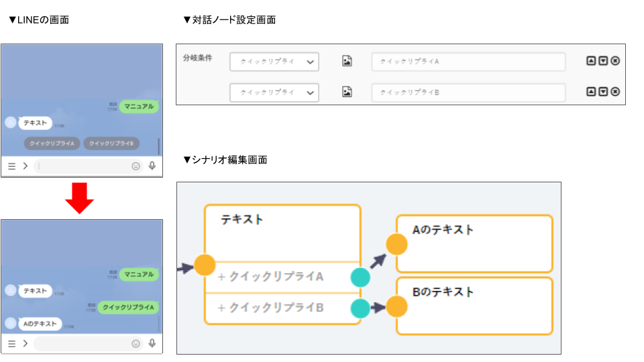Open emoji picker in upper LINE screen

[x=136, y=166]
